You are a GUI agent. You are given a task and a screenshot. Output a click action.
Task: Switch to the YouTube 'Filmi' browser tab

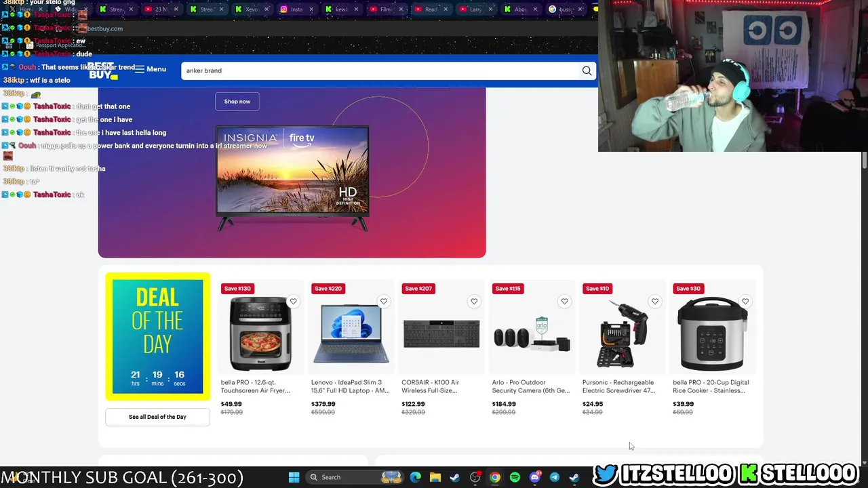coord(386,9)
